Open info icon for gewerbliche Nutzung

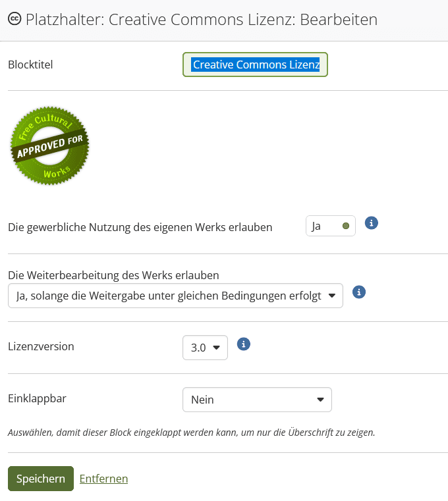(372, 223)
